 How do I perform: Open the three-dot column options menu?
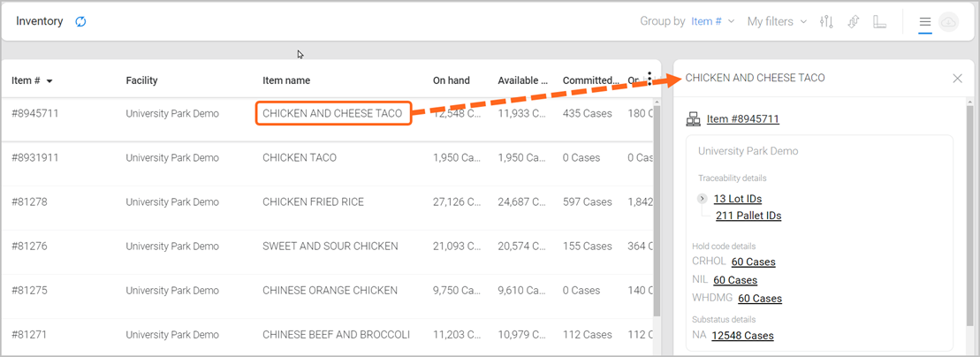(x=650, y=80)
